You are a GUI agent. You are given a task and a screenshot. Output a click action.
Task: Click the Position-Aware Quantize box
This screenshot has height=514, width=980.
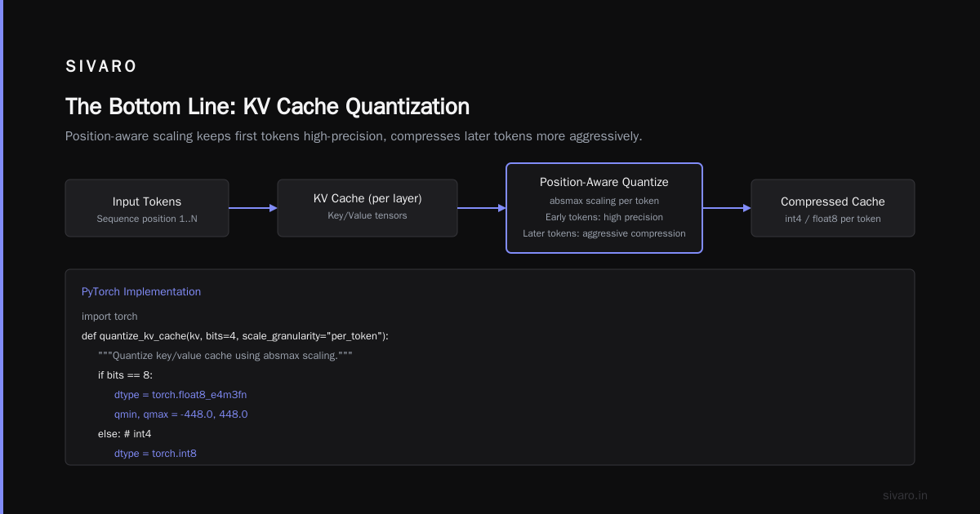point(604,208)
